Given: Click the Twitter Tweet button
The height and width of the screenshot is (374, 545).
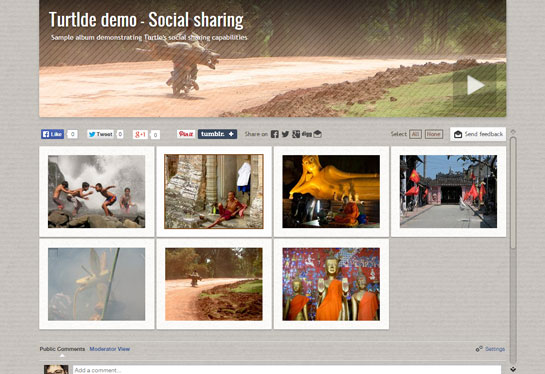Looking at the screenshot, I should pos(100,134).
